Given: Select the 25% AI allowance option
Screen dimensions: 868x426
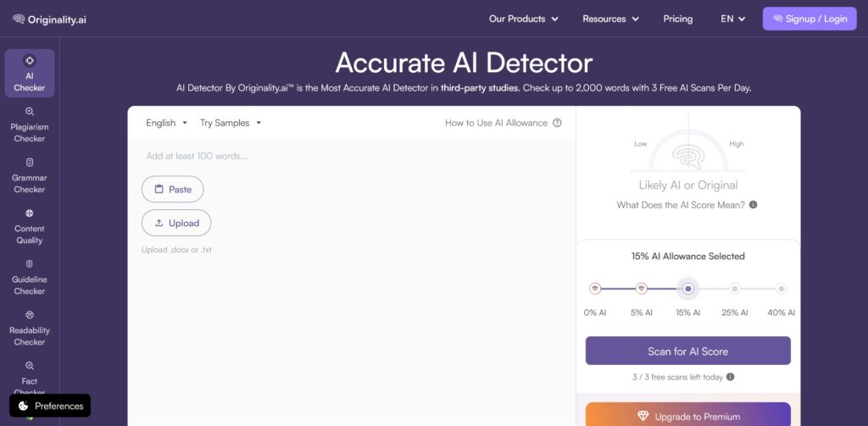Looking at the screenshot, I should [x=735, y=289].
